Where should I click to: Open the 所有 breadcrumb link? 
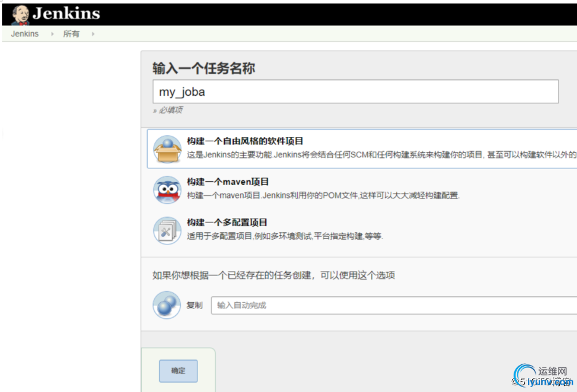click(71, 34)
